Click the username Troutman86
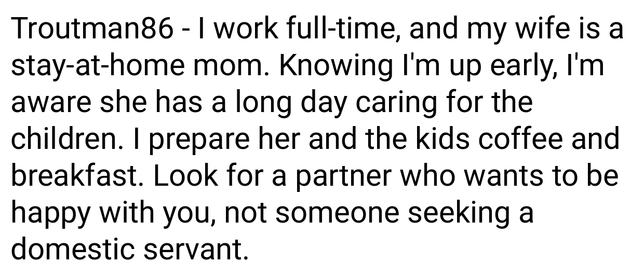 coord(92,30)
